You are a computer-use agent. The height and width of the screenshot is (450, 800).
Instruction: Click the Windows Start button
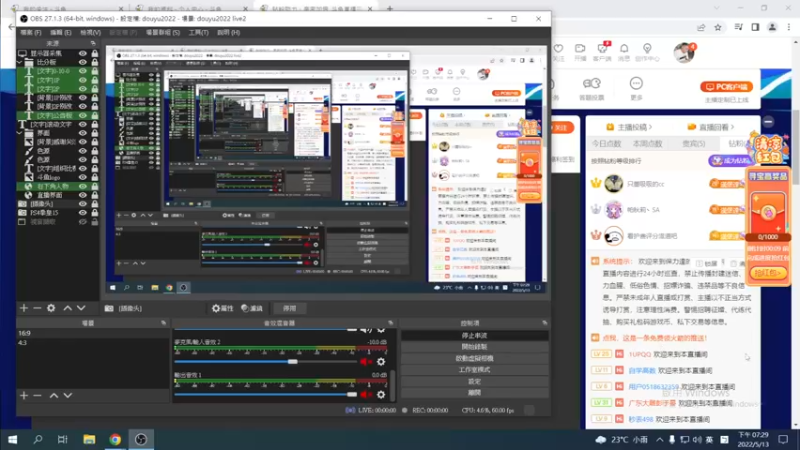point(13,439)
